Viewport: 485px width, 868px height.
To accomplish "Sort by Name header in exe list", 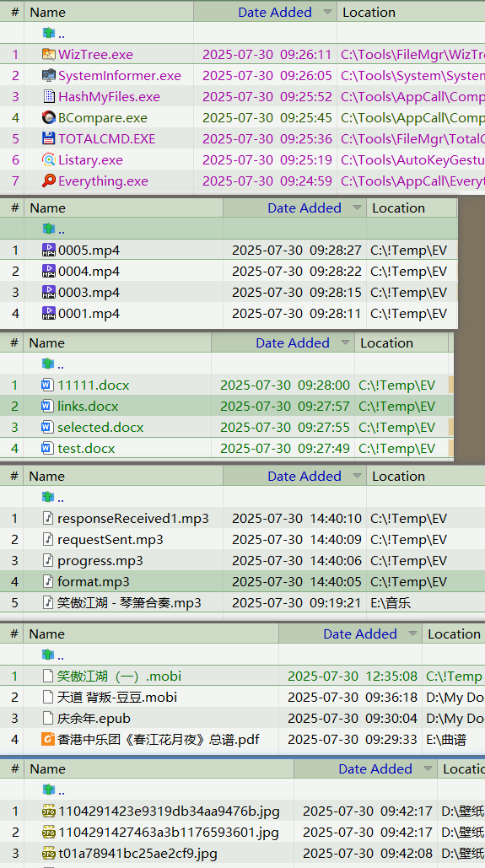I will (47, 12).
